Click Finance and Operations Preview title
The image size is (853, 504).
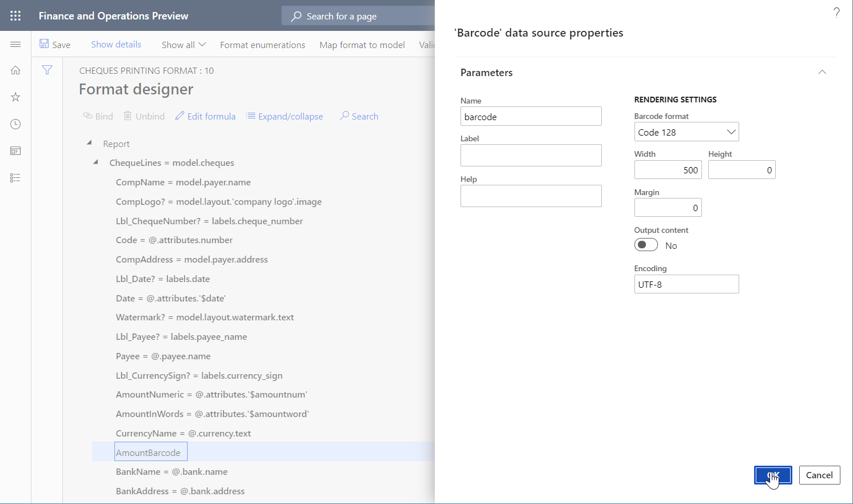coord(113,16)
